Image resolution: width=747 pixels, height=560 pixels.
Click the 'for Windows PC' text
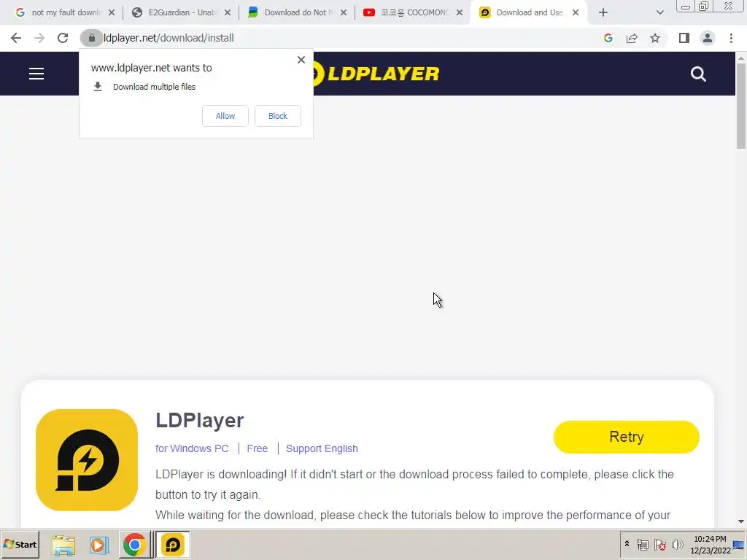click(x=192, y=448)
